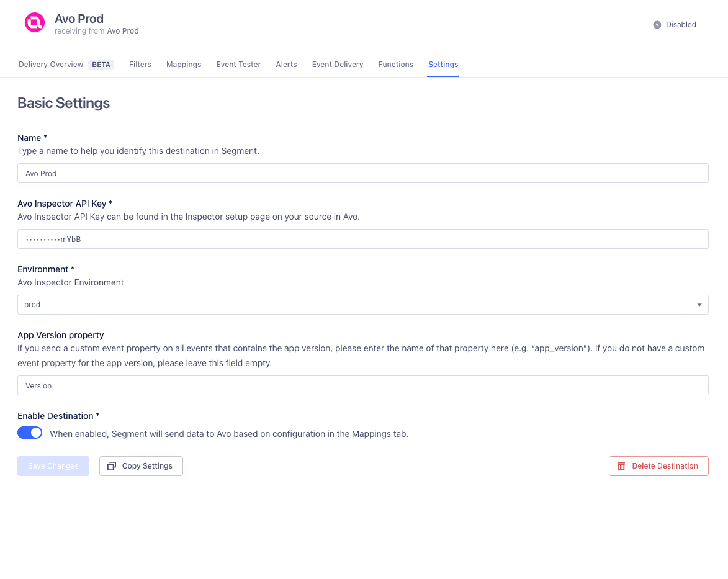Select the App Version property field
Viewport: 728px width, 579px height.
(x=362, y=385)
